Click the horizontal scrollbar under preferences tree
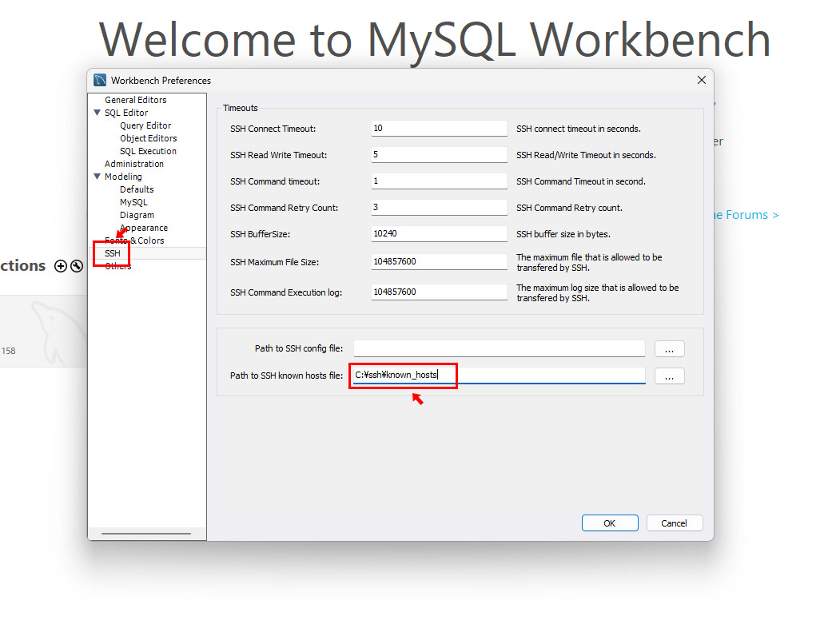 coord(146,534)
